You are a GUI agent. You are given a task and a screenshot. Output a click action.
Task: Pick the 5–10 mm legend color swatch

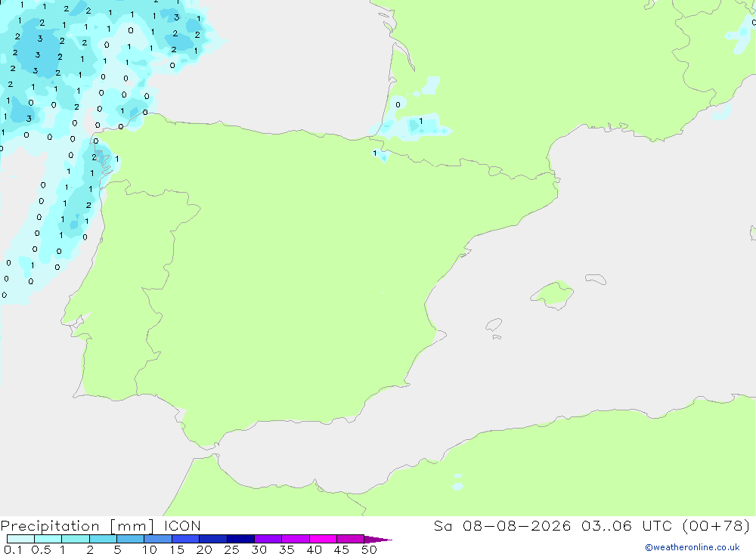pos(130,539)
